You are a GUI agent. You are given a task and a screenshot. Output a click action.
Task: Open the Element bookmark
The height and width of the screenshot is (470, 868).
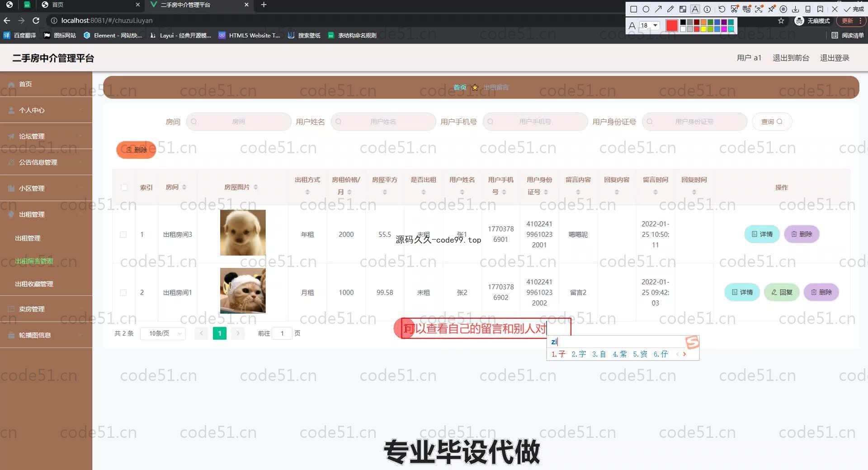(x=113, y=35)
